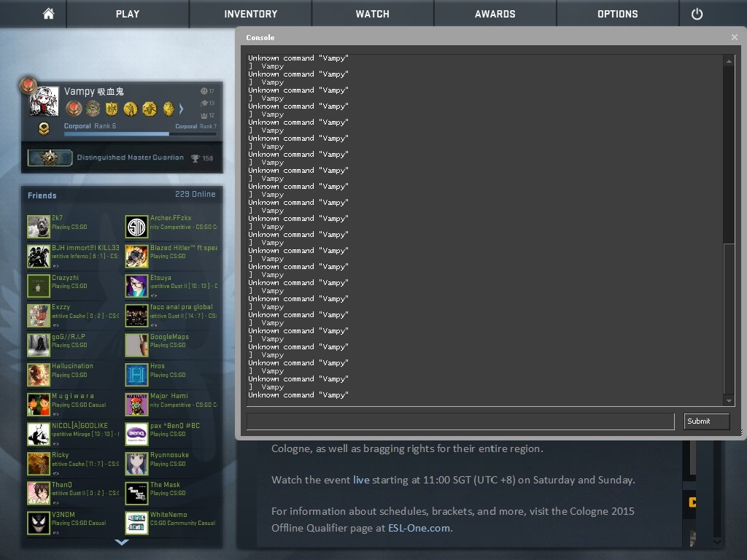The width and height of the screenshot is (747, 560).
Task: Click friend name Ricky
Action: pyautogui.click(x=60, y=455)
